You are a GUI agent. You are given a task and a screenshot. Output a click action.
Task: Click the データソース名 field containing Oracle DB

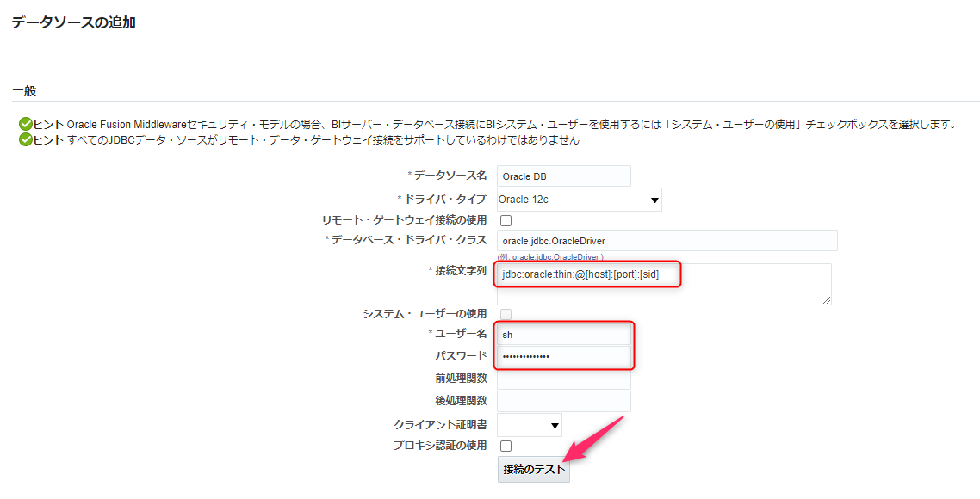point(564,176)
